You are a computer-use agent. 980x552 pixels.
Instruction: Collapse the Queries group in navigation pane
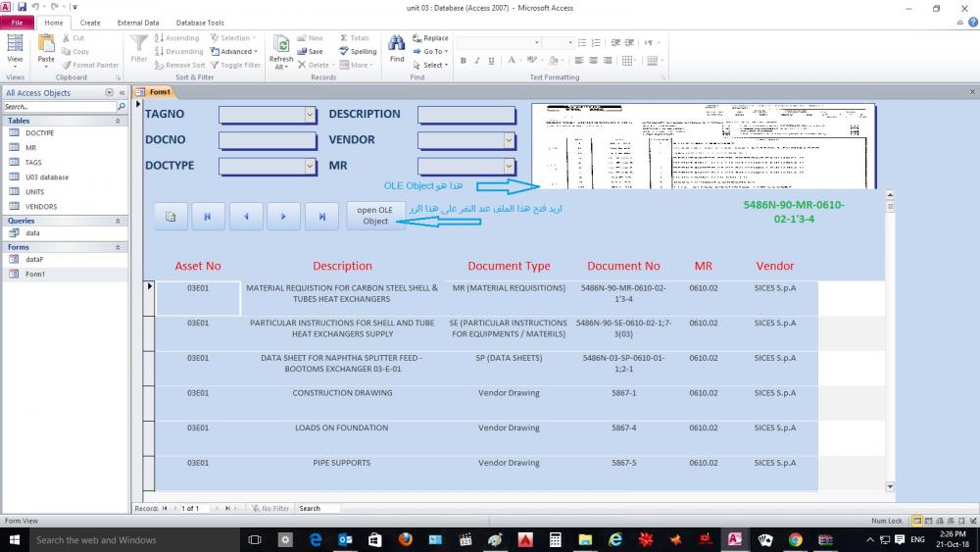118,221
